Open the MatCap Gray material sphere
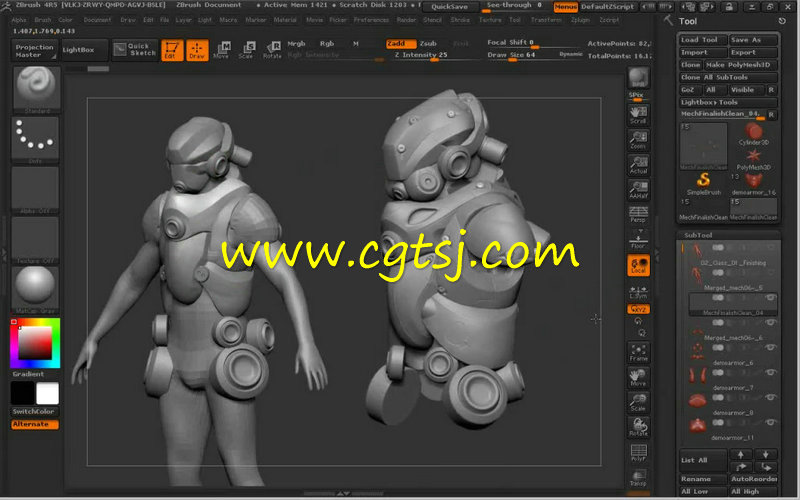The width and height of the screenshot is (800, 500). coord(35,290)
